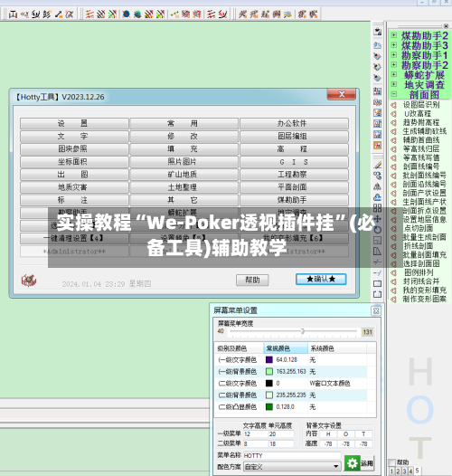
Task: Select 点切剖面 in the tree
Action: (x=418, y=228)
